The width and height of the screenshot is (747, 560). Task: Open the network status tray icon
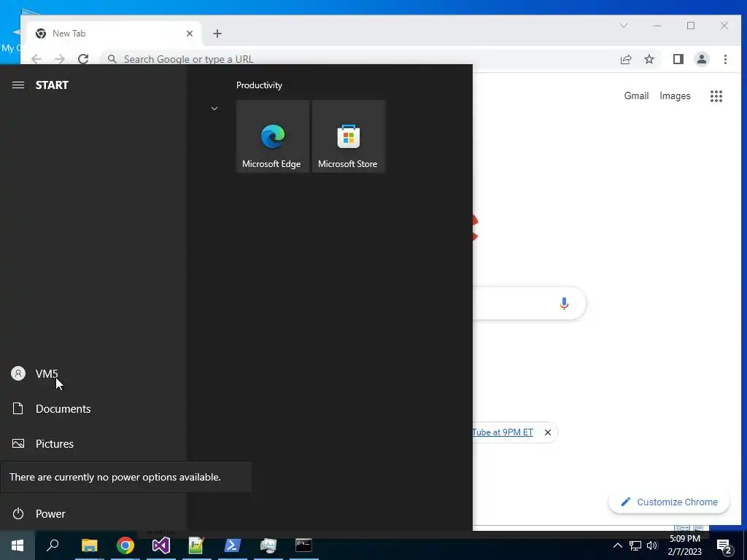tap(635, 545)
